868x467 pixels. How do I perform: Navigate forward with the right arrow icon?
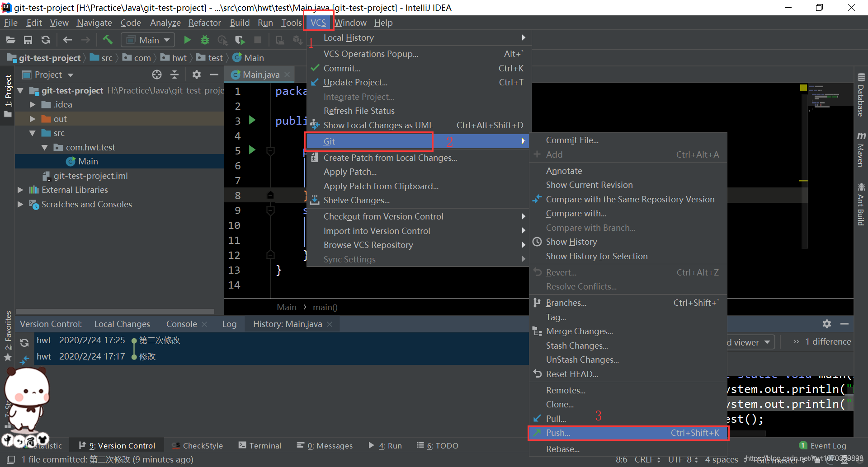[x=85, y=40]
